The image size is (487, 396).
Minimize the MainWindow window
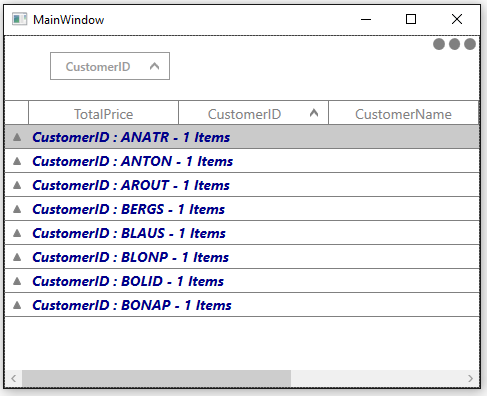(366, 19)
